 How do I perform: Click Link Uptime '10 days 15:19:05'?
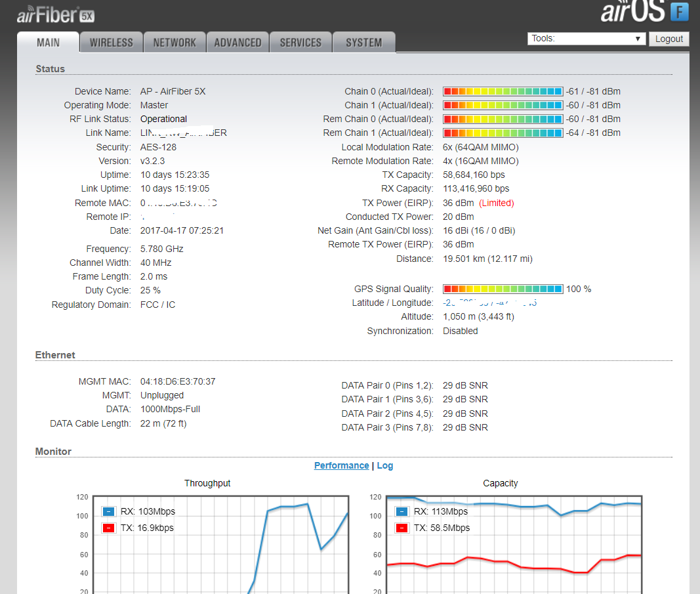click(175, 189)
